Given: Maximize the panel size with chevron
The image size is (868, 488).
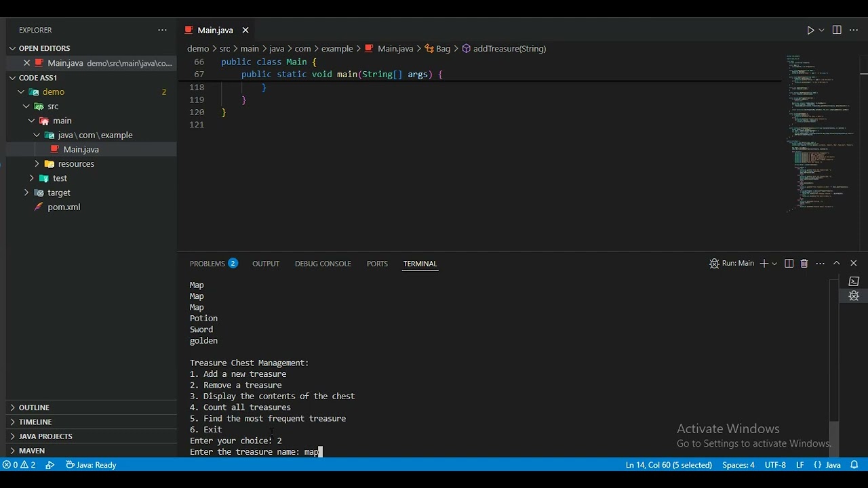Looking at the screenshot, I should pyautogui.click(x=837, y=263).
